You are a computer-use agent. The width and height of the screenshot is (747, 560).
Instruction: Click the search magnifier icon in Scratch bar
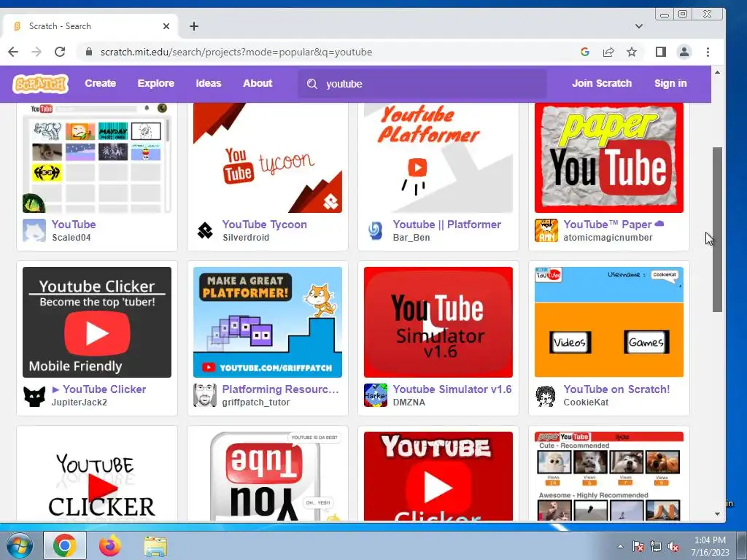(312, 84)
